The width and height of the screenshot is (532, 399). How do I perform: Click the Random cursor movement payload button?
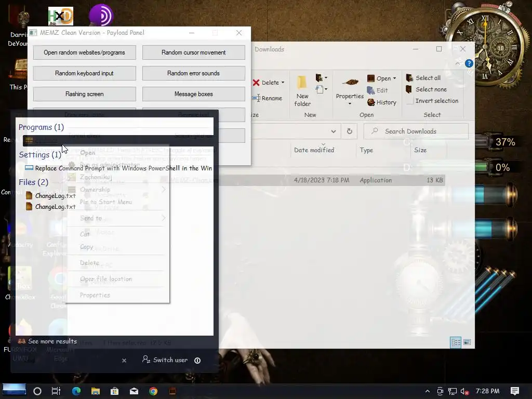(193, 52)
